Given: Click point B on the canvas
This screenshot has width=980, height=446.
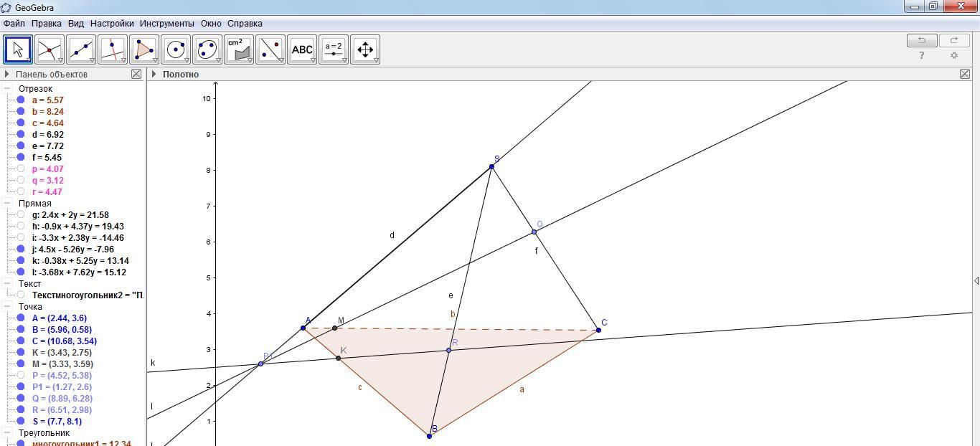Looking at the screenshot, I should 430,436.
